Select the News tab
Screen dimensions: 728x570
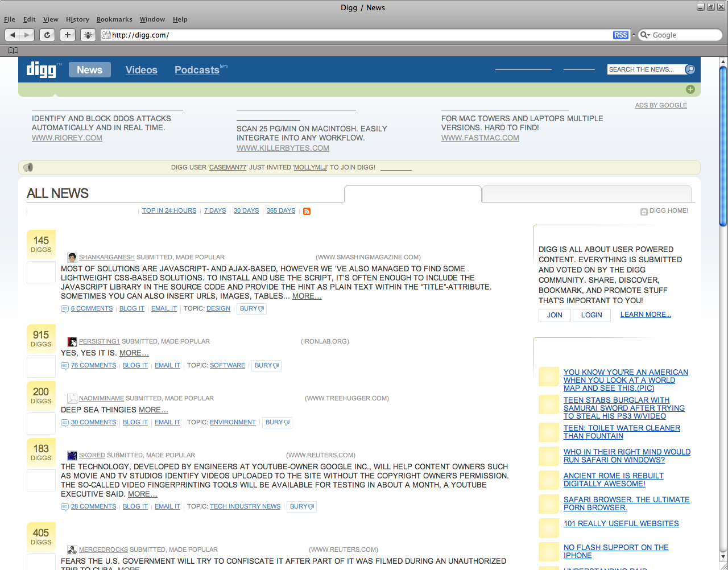pyautogui.click(x=90, y=70)
